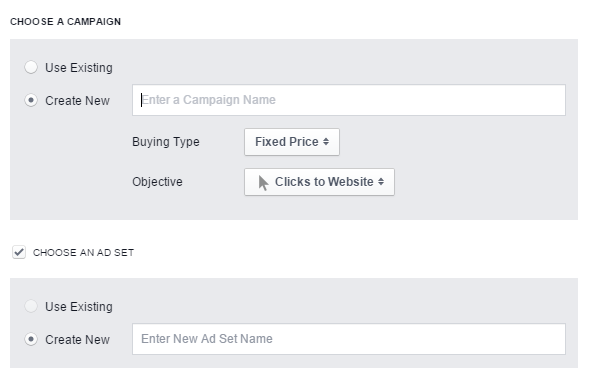
Task: Open the Clicks to Website objective dropdown
Action: pos(319,182)
